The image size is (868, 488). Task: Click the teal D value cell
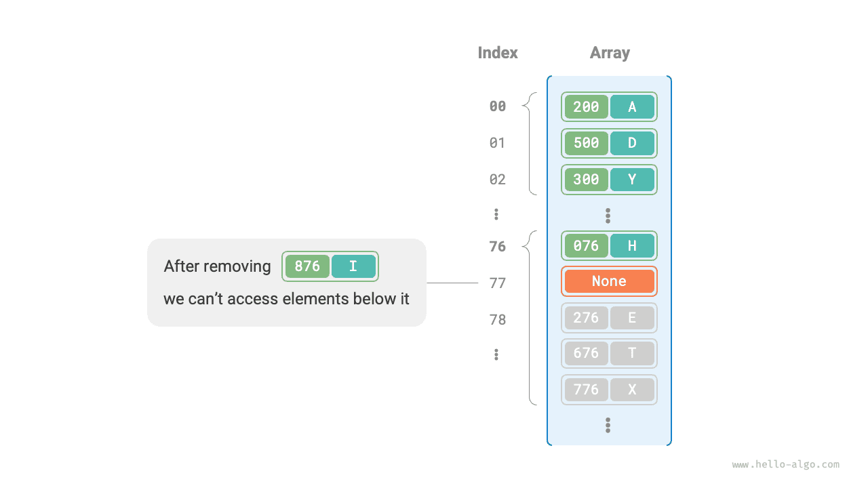632,143
